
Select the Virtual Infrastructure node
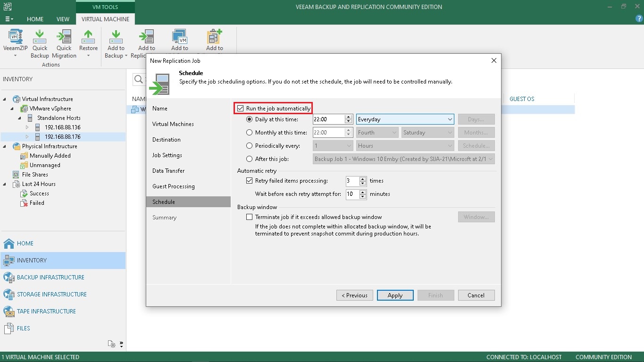coord(47,99)
